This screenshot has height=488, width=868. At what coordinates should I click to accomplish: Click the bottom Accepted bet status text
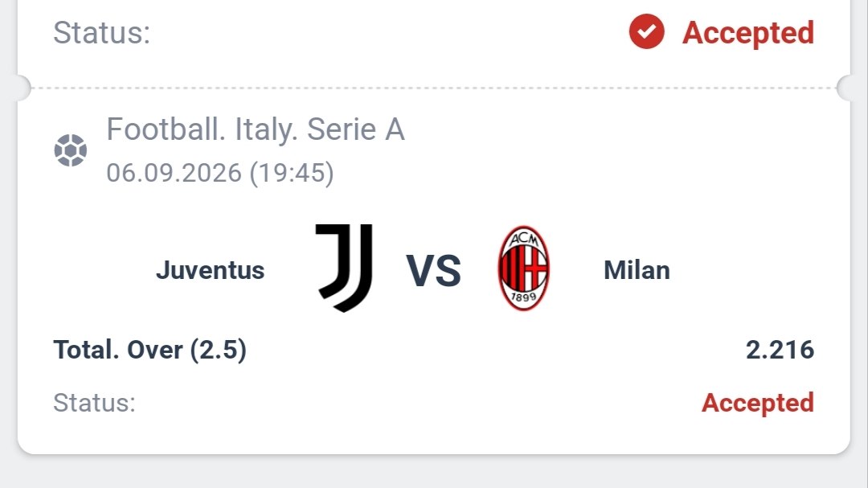pos(758,403)
